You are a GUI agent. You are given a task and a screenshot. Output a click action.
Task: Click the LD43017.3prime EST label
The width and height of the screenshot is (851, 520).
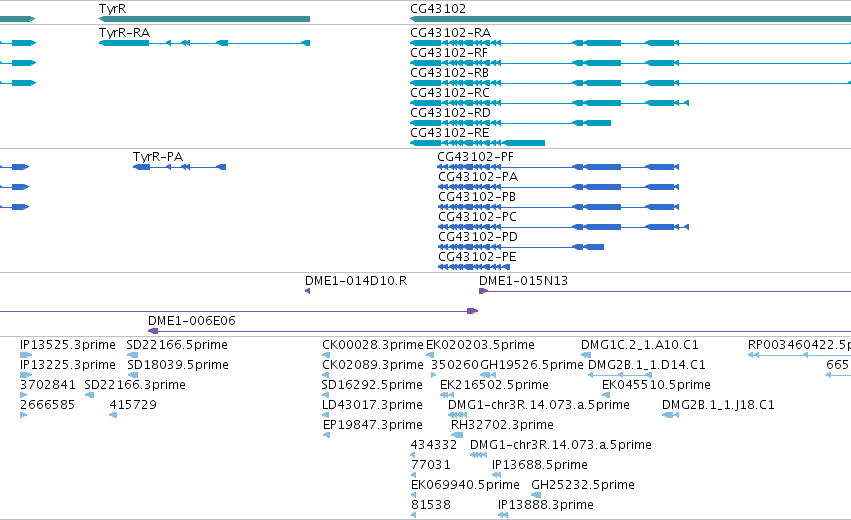(x=372, y=405)
